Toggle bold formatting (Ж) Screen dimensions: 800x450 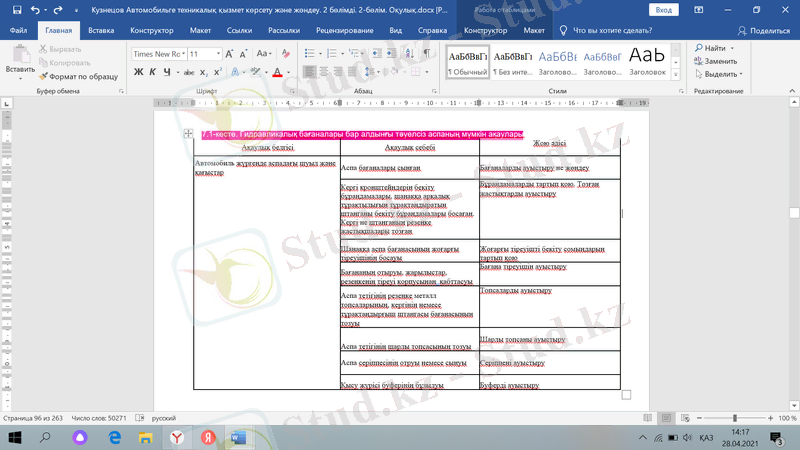coord(138,72)
